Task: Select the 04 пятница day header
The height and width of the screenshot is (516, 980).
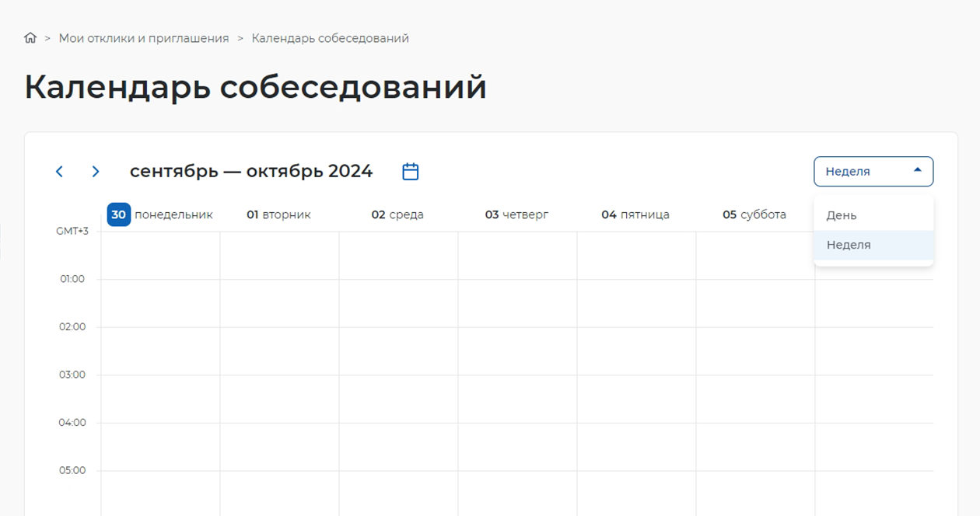Action: click(x=635, y=214)
